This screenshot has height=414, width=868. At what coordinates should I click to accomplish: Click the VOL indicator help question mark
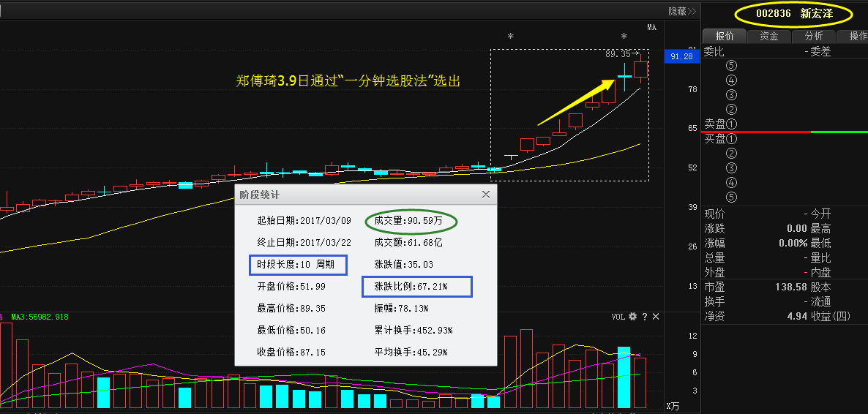point(645,317)
